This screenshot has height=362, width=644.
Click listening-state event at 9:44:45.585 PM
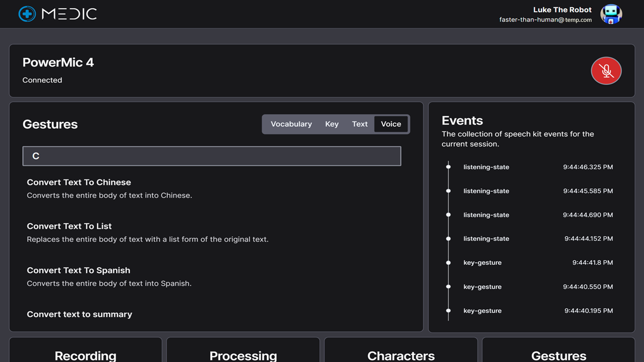[x=486, y=191]
